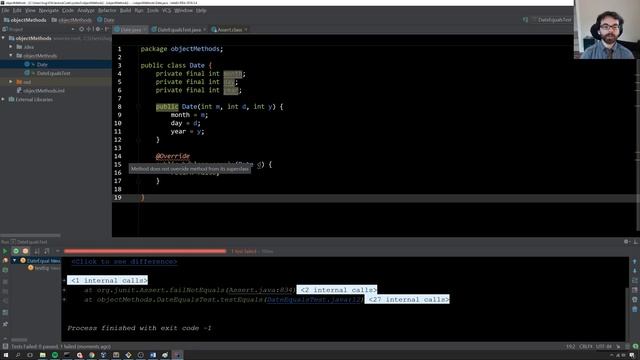Viewport: 640px width, 360px height.
Task: Hide the Project tool window
Action: pyautogui.click(x=107, y=29)
